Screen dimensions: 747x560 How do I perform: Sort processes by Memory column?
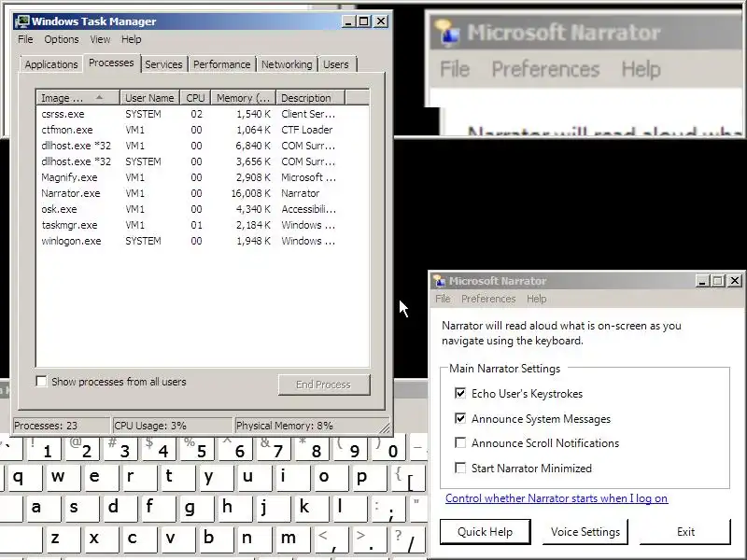click(x=244, y=98)
